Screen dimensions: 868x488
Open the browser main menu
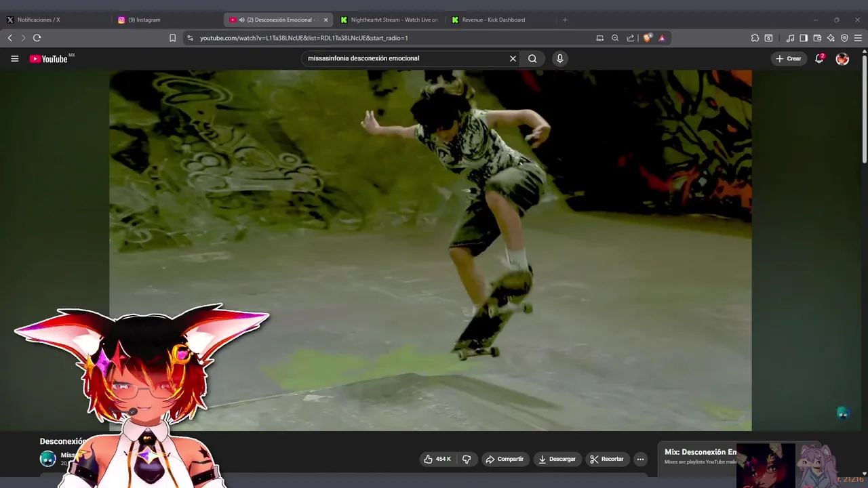[858, 38]
